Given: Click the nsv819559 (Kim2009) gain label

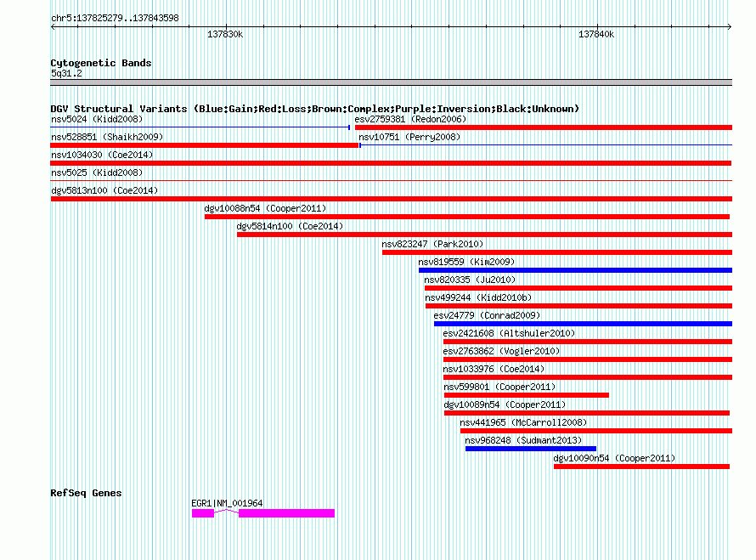Looking at the screenshot, I should coord(466,262).
